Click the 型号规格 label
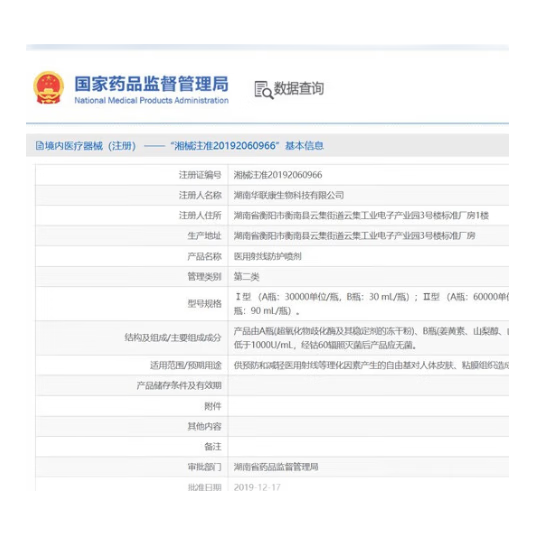535x535 pixels. (204, 303)
